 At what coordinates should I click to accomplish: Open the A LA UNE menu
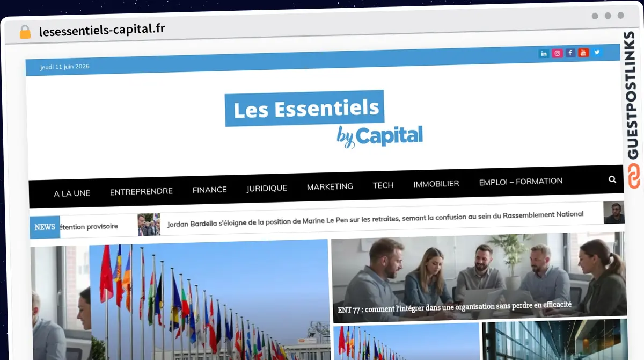pos(72,193)
